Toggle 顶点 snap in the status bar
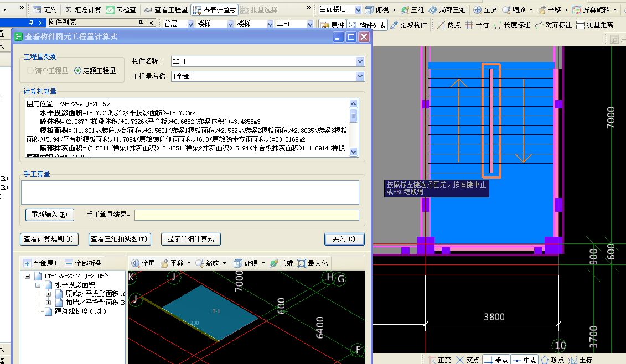Image resolution: width=626 pixels, height=364 pixels. [x=552, y=360]
